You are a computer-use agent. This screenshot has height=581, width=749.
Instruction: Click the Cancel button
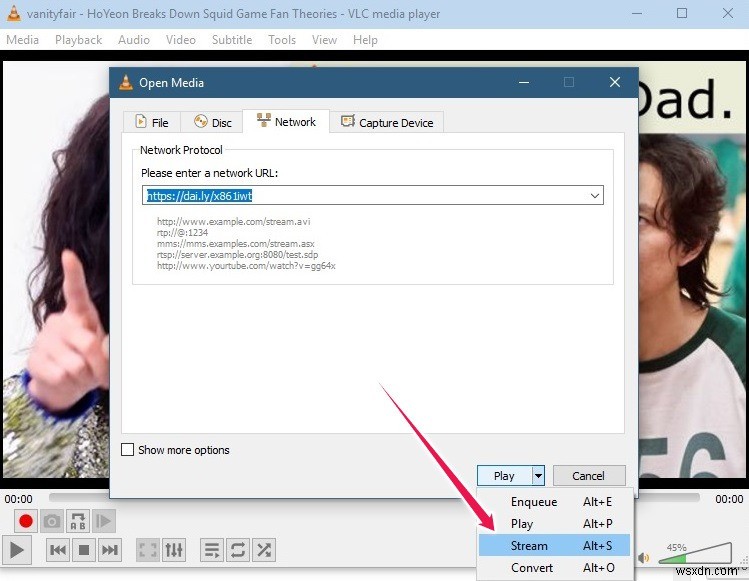[588, 476]
